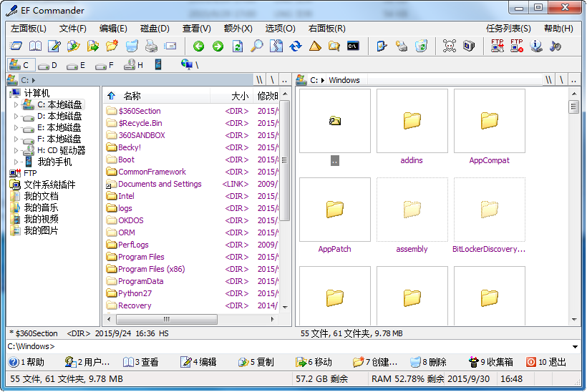Screen dimensions: 587x392
Task: Click the magnifying glass search icon
Action: (256, 46)
